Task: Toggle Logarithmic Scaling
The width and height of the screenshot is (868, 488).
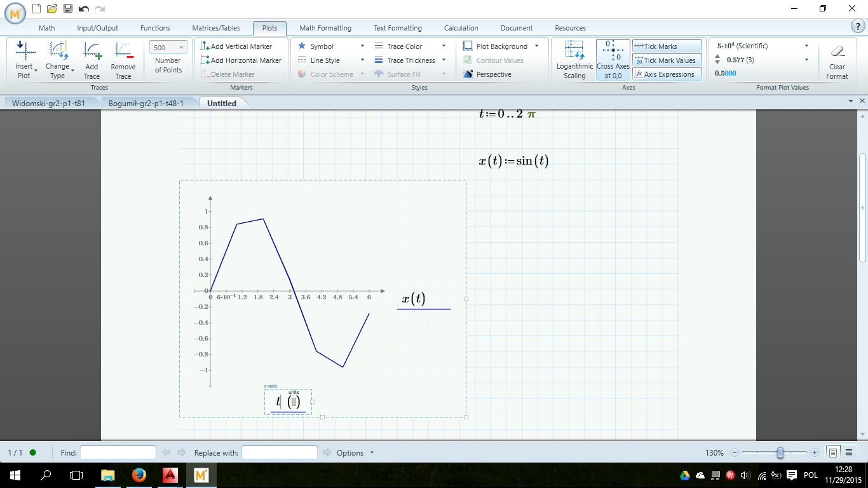Action: pyautogui.click(x=574, y=60)
